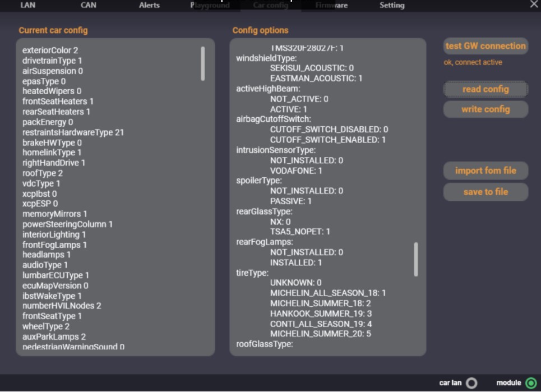Screen dimensions: 541x392
Task: Click the read config button
Action: pos(485,89)
